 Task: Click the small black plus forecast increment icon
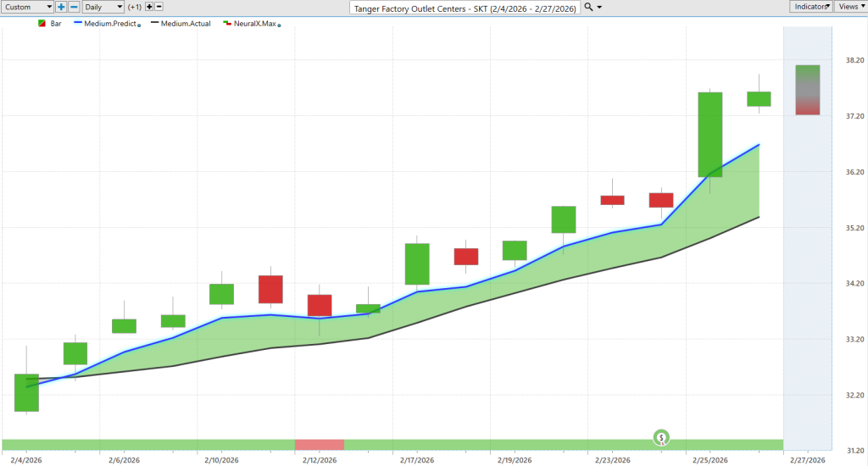click(x=149, y=7)
